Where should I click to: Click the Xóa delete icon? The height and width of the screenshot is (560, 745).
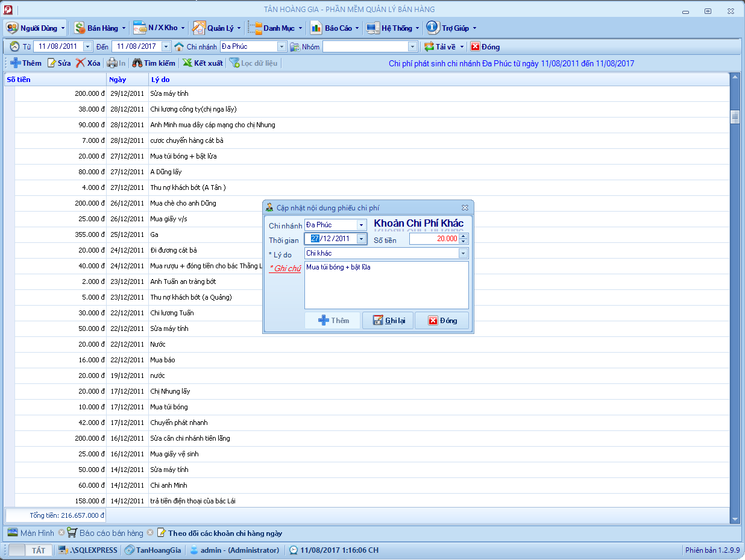pyautogui.click(x=81, y=63)
